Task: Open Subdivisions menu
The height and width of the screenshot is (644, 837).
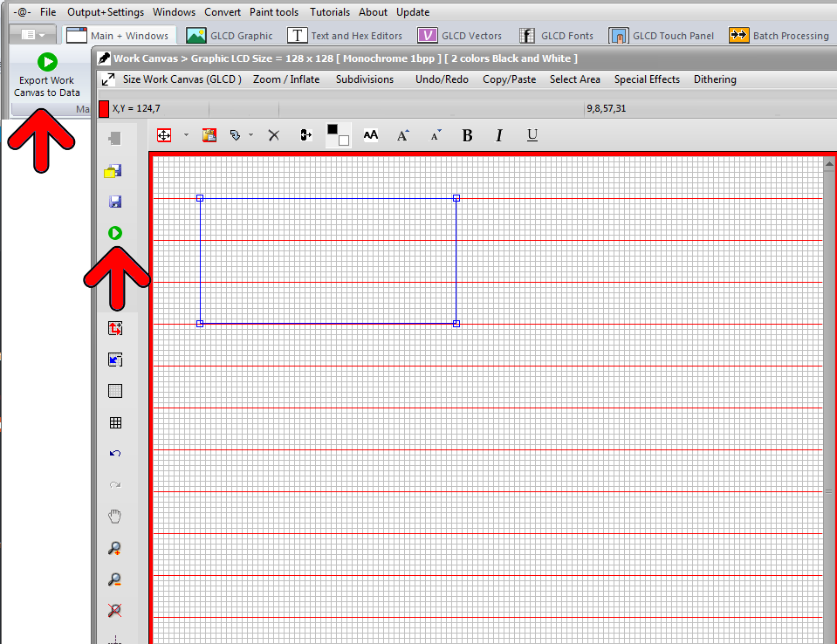Action: (x=365, y=79)
